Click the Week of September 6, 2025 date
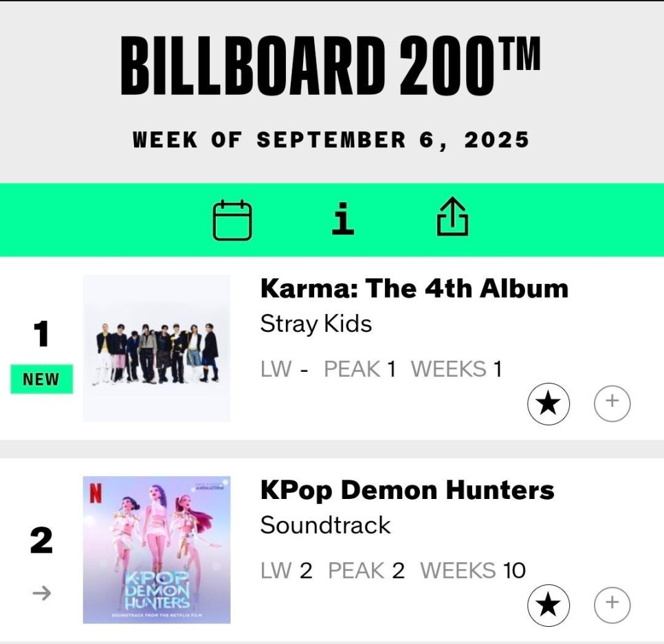This screenshot has width=664, height=644. 331,140
